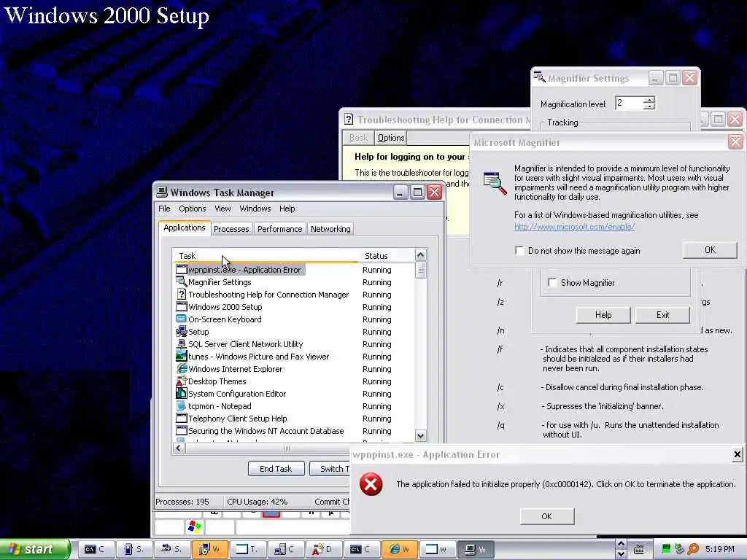
Task: Toggle the Show Magnifier checkbox
Action: coord(552,282)
